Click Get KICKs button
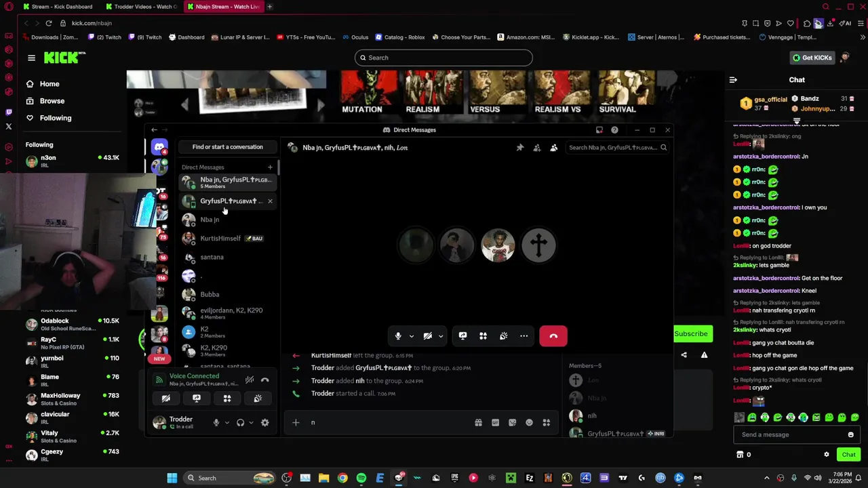868x488 pixels. coord(812,58)
